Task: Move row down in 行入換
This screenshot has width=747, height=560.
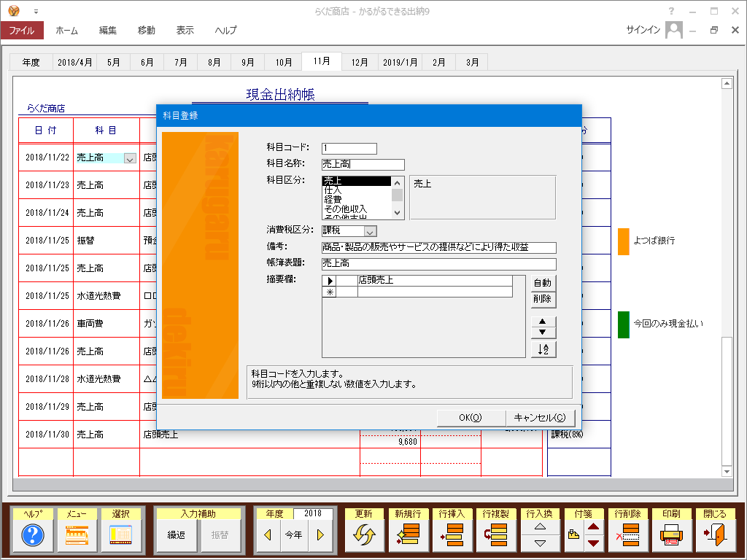Action: click(540, 543)
